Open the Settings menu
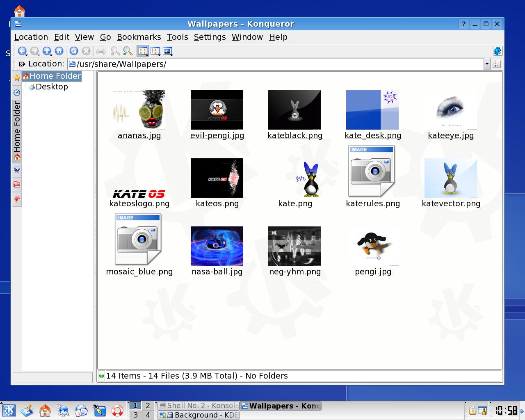This screenshot has height=420, width=525. (x=210, y=37)
